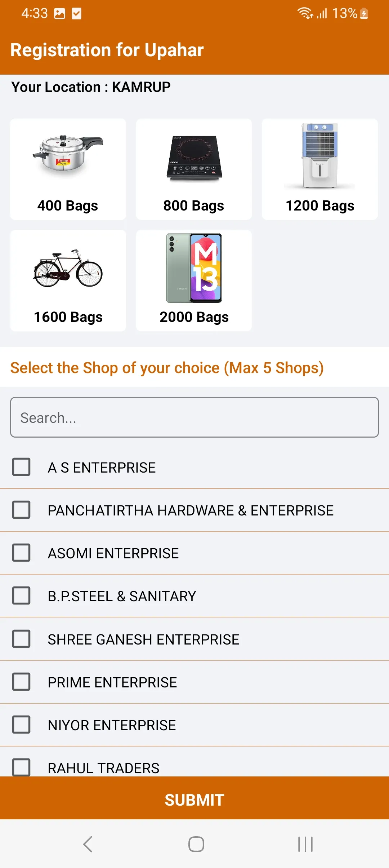
Task: Enable the ASOMI ENTERPRISE checkbox
Action: (21, 553)
